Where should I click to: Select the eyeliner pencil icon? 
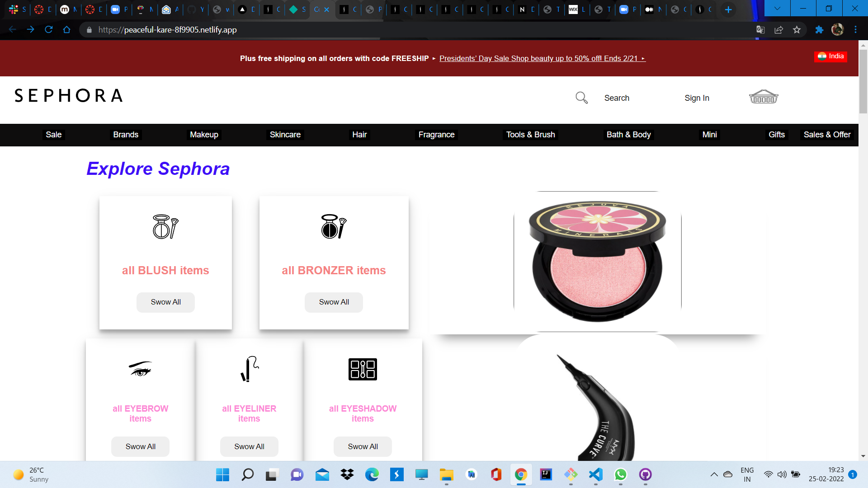pyautogui.click(x=249, y=369)
